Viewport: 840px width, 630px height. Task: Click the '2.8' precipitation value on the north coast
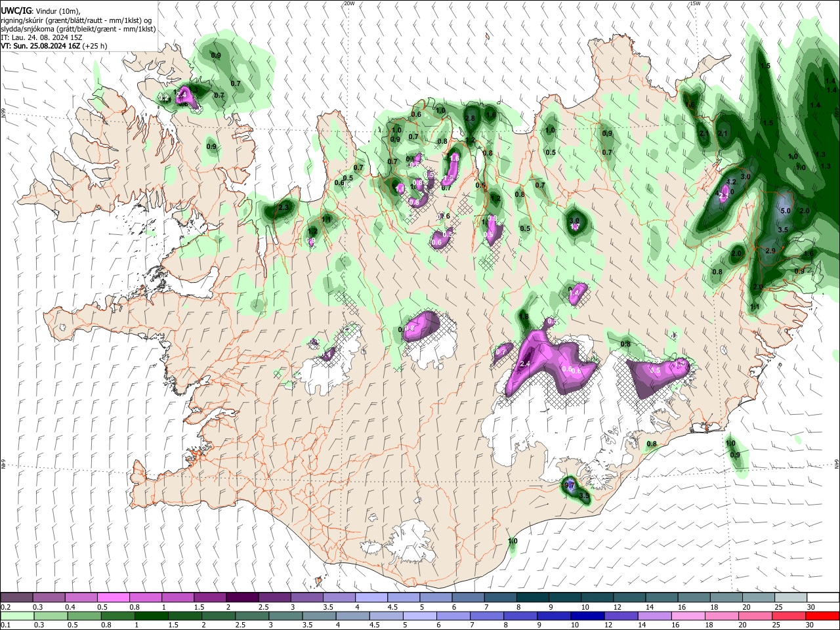[x=470, y=118]
